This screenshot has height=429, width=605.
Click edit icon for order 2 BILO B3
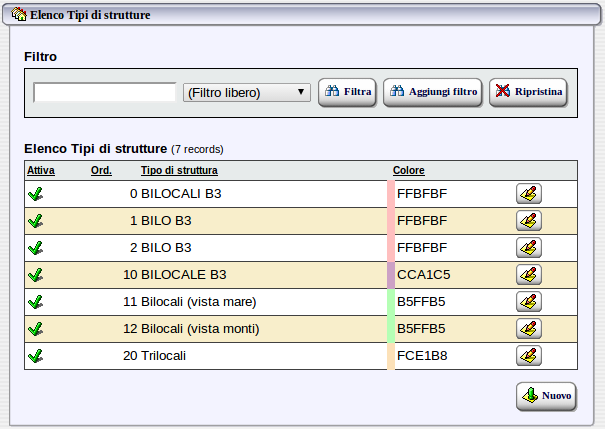529,247
